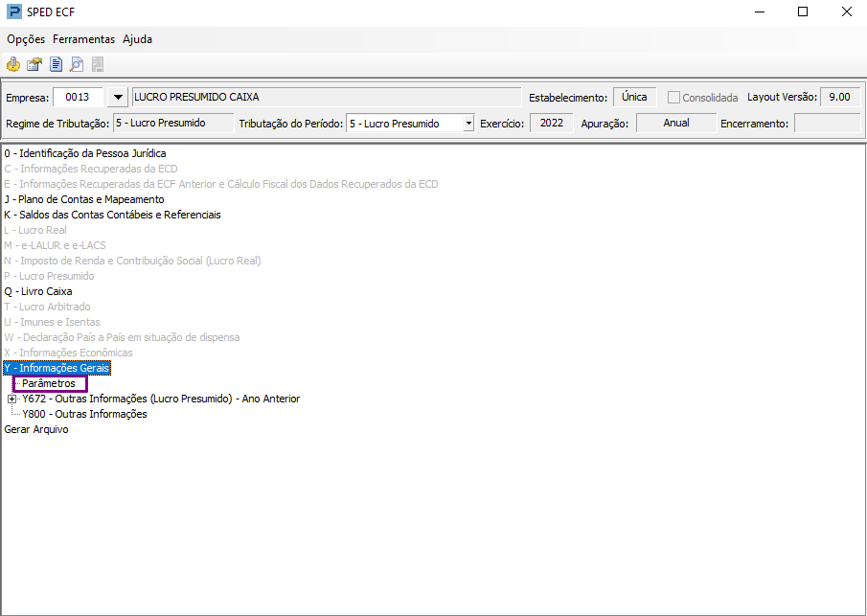The image size is (867, 616).
Task: Click the Exercício field showing 2022
Action: pos(551,123)
